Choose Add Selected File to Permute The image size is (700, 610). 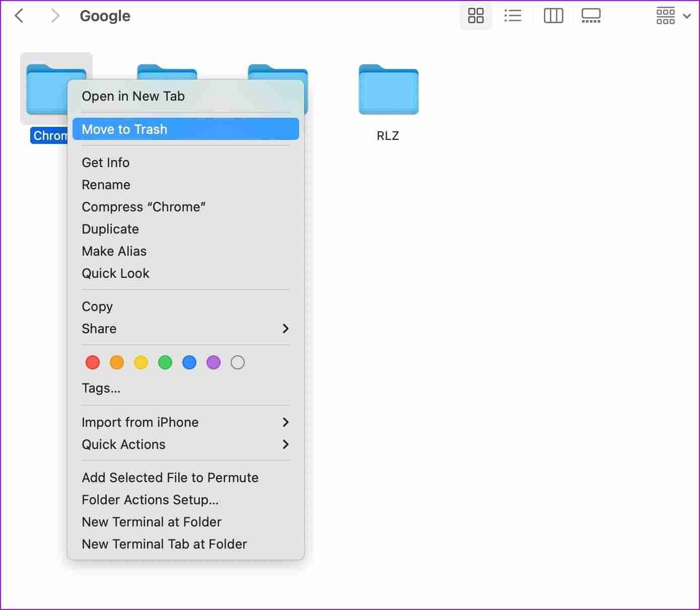click(x=186, y=478)
